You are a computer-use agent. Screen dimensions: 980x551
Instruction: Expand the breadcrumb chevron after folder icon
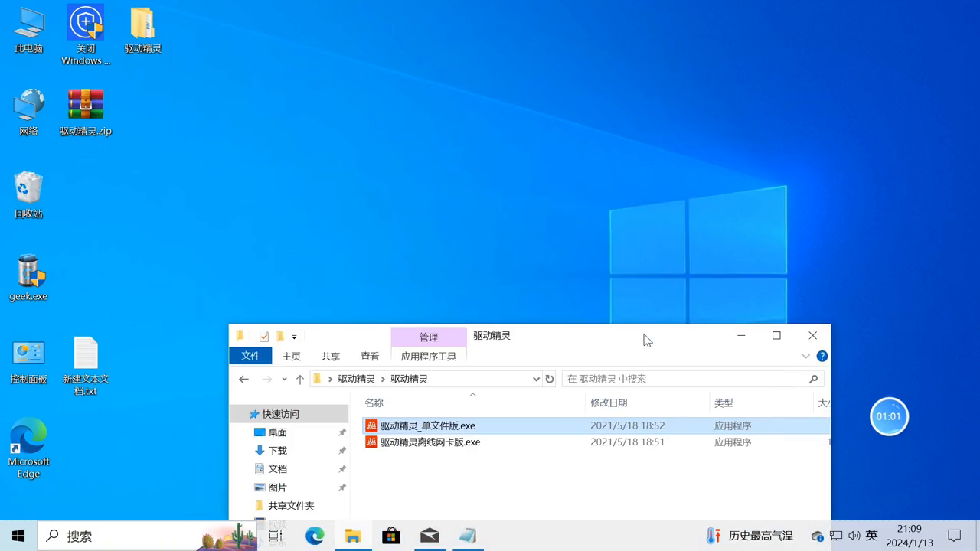(330, 379)
